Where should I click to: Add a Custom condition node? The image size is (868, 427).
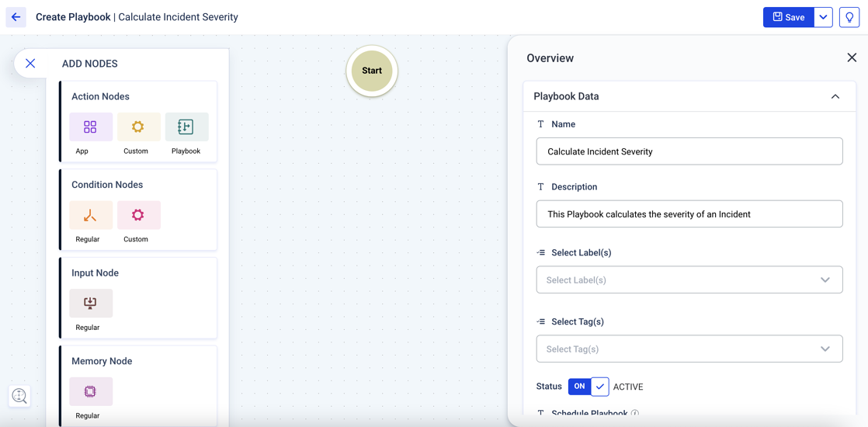point(138,216)
